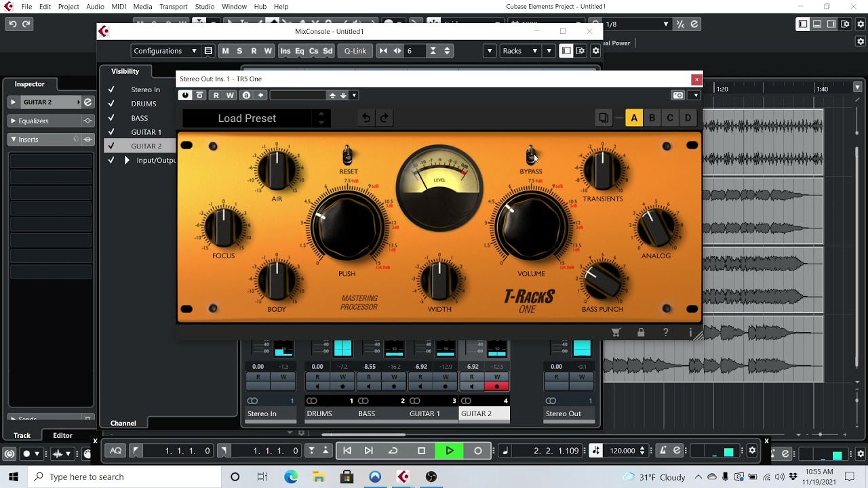Screen dimensions: 868x488
Task: Open the Racks dropdown
Action: point(520,51)
